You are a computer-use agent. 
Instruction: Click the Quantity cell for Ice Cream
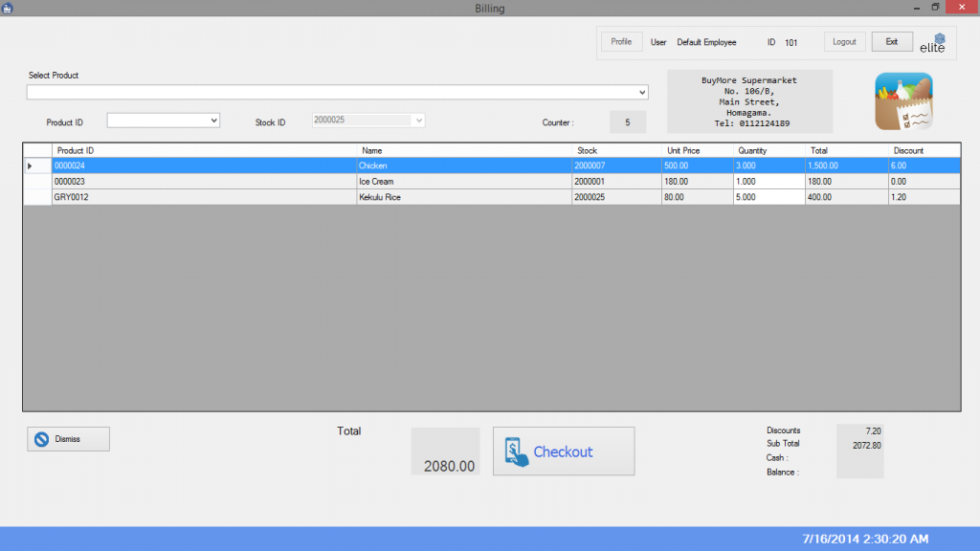coord(768,182)
